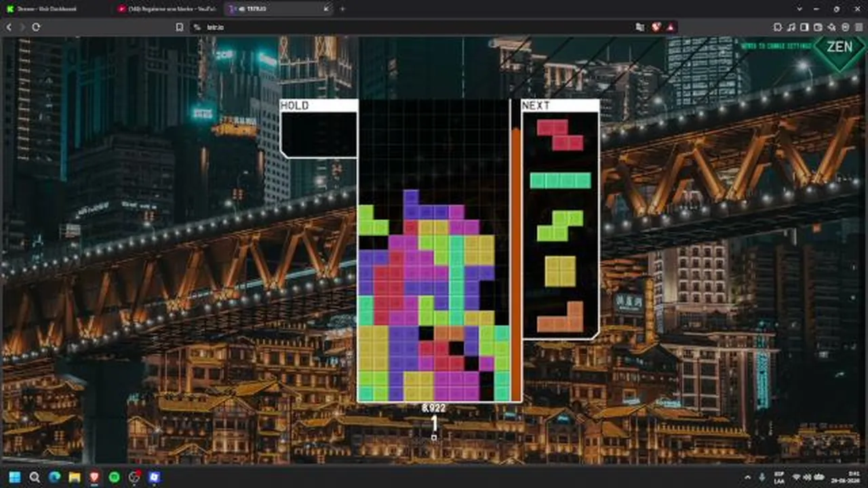This screenshot has height=488, width=868.
Task: Launch Microsoft Edge from the taskbar
Action: point(54,477)
